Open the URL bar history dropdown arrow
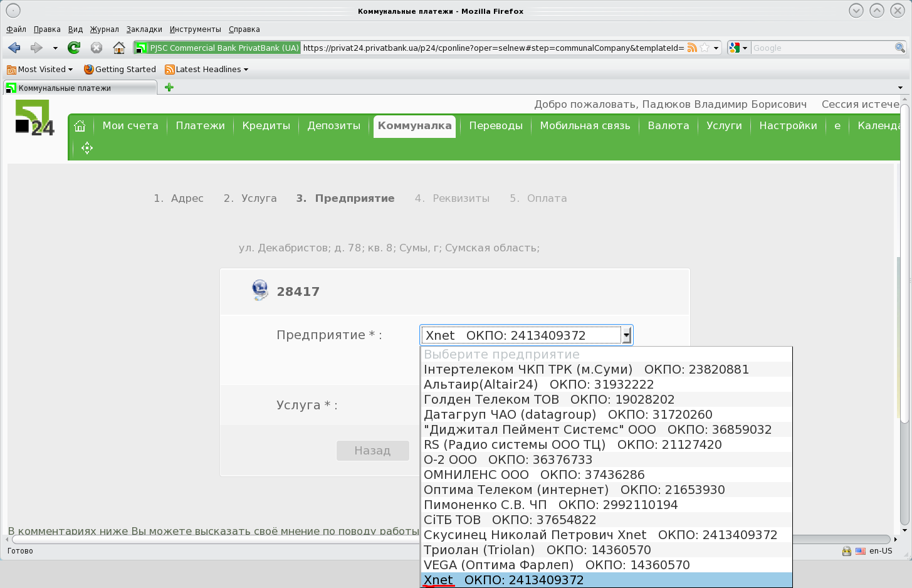 [x=716, y=48]
